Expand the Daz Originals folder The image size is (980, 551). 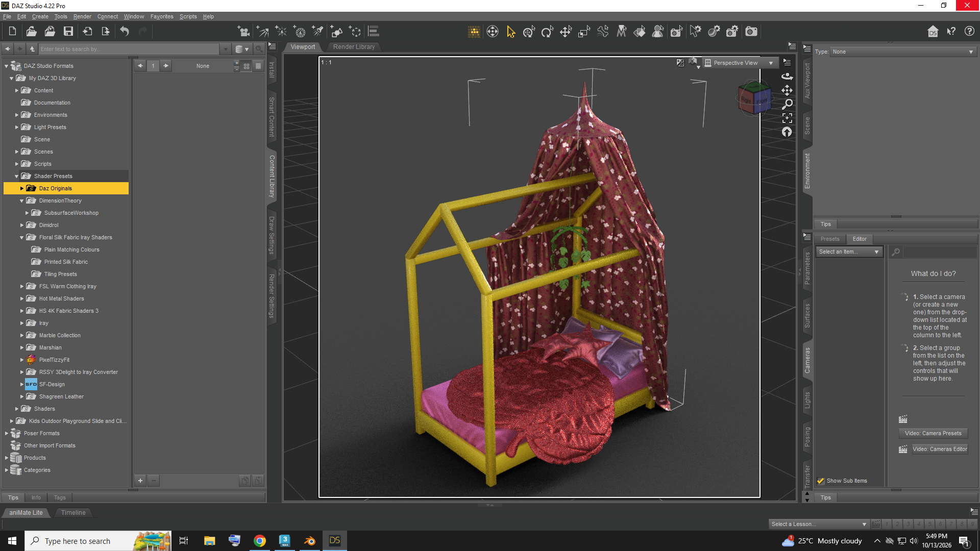click(x=22, y=189)
